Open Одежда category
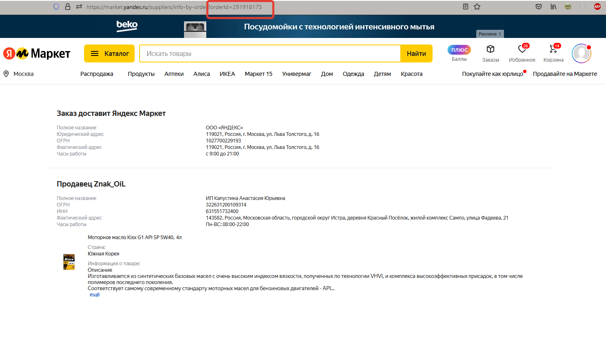Screen dimensions: 606x364 353,74
